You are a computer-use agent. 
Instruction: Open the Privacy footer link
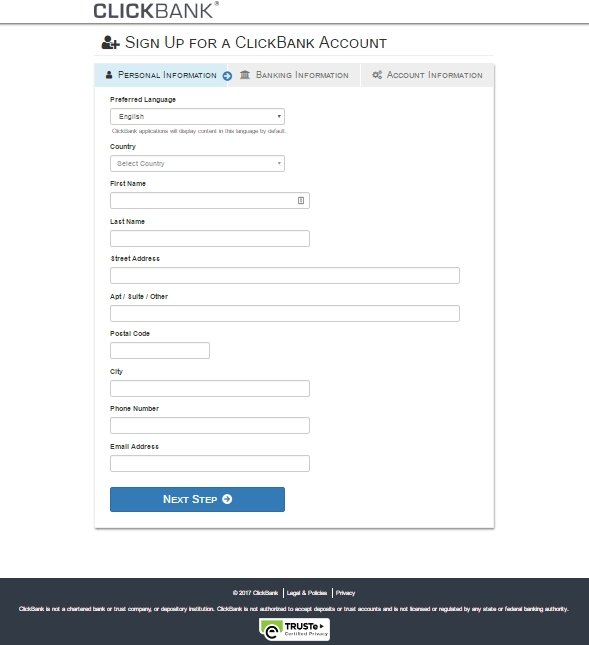(x=345, y=593)
